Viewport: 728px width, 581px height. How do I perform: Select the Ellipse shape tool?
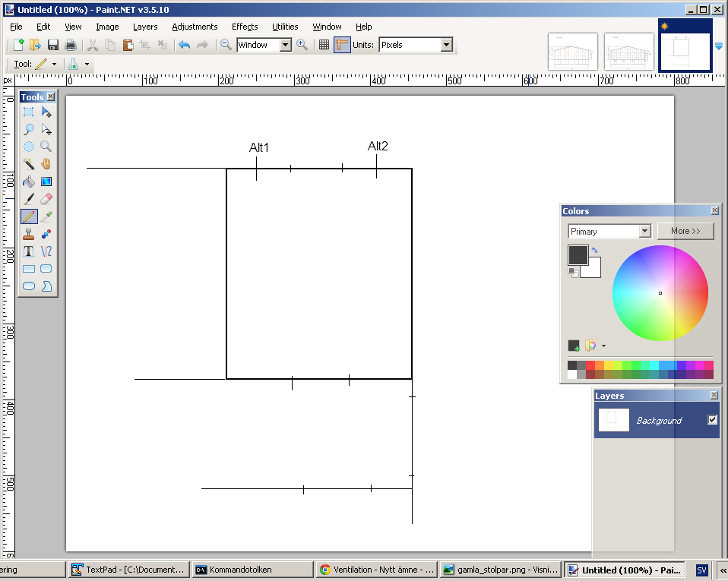click(x=29, y=286)
